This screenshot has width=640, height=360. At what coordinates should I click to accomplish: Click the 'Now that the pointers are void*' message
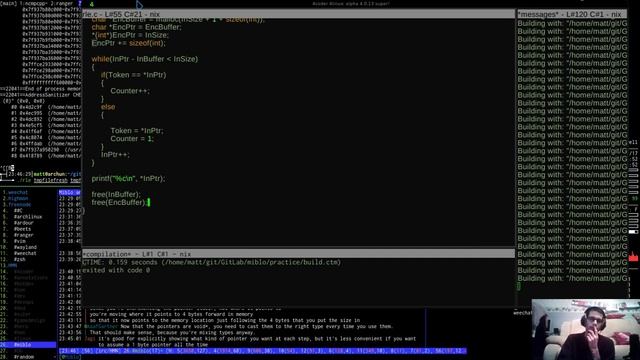point(256,327)
